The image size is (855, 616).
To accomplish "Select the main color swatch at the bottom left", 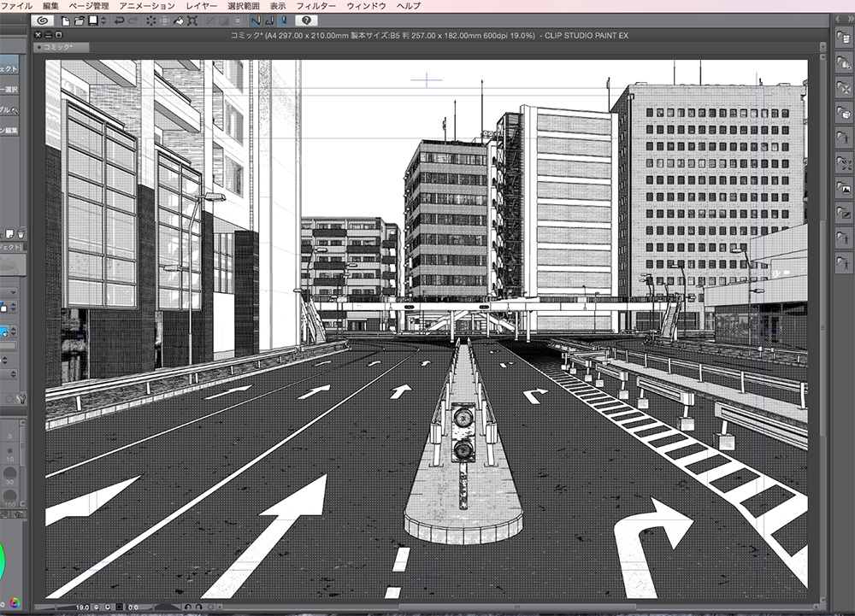I will [15, 602].
